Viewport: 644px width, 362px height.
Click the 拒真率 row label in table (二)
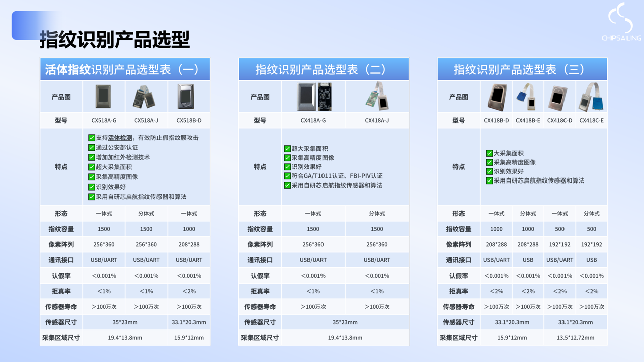click(x=260, y=292)
